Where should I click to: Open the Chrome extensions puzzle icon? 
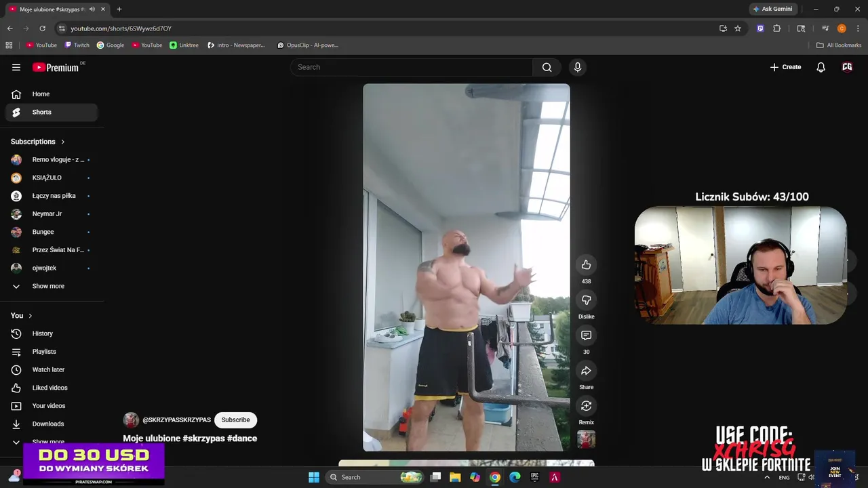(x=777, y=28)
